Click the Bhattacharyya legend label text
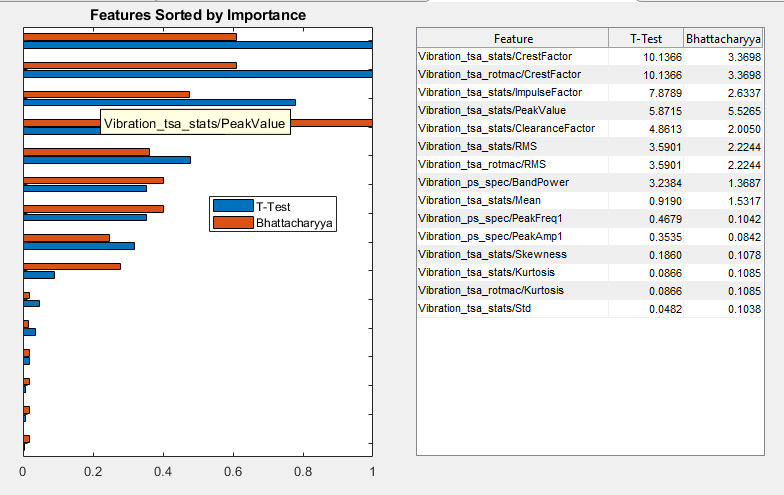Viewport: 784px width, 495px height. (294, 222)
